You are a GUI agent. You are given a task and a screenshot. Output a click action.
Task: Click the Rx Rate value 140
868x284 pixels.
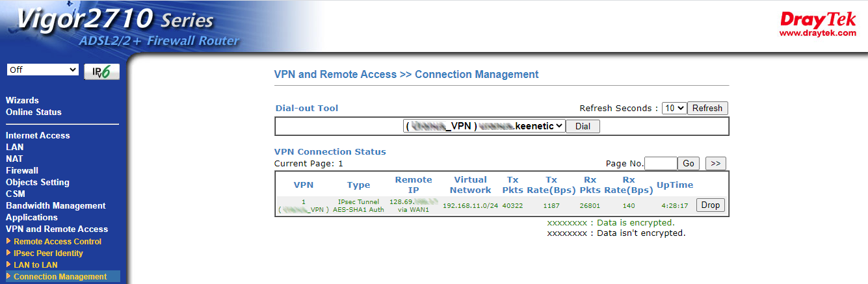[x=628, y=205]
